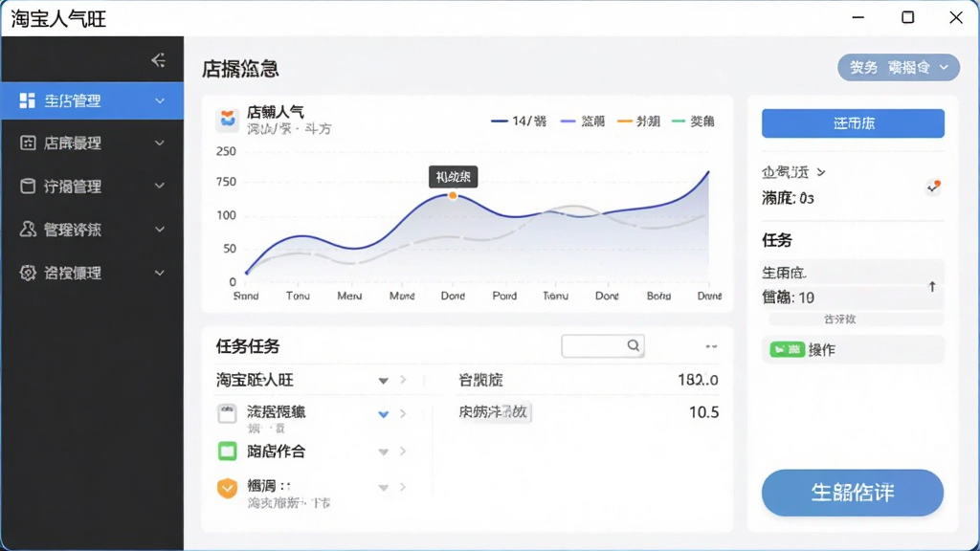980x551 pixels.
Task: Expand the chevron of database-icon sidebar item
Action: [160, 187]
